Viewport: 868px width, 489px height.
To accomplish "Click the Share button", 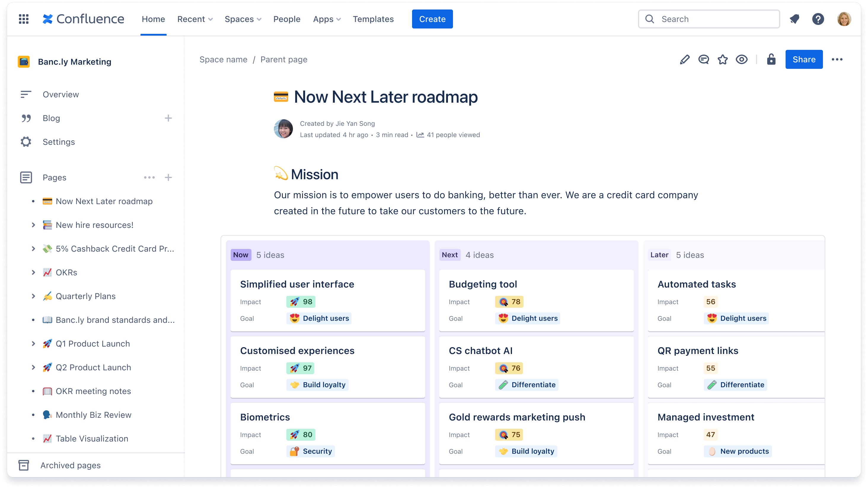I will [x=804, y=59].
